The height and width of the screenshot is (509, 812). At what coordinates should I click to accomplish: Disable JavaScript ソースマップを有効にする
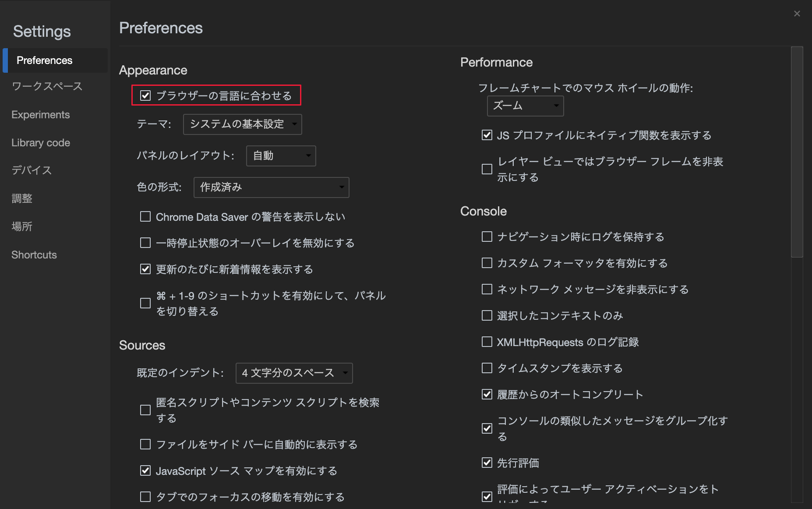[145, 470]
